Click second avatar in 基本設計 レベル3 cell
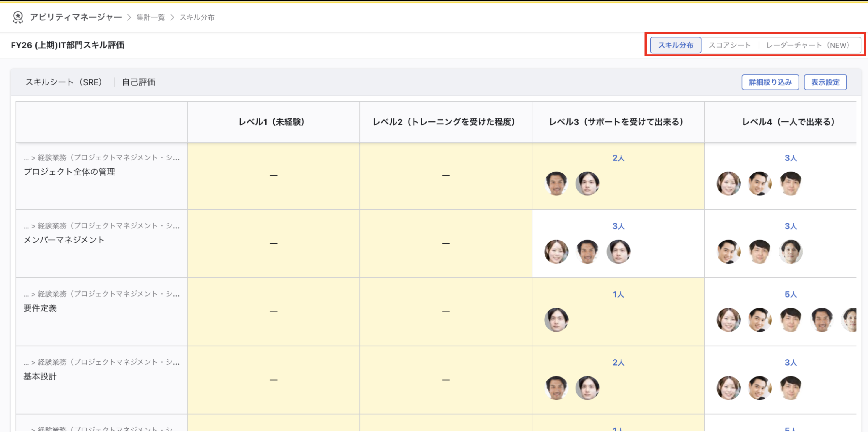The image size is (868, 432). (x=587, y=388)
